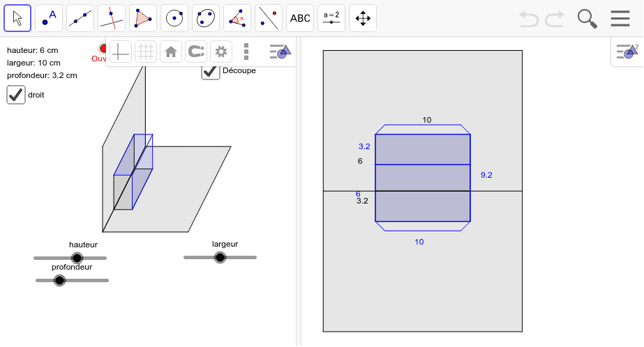Uncheck the Découpe checkbox
Screen dimensions: 644x347
[210, 72]
